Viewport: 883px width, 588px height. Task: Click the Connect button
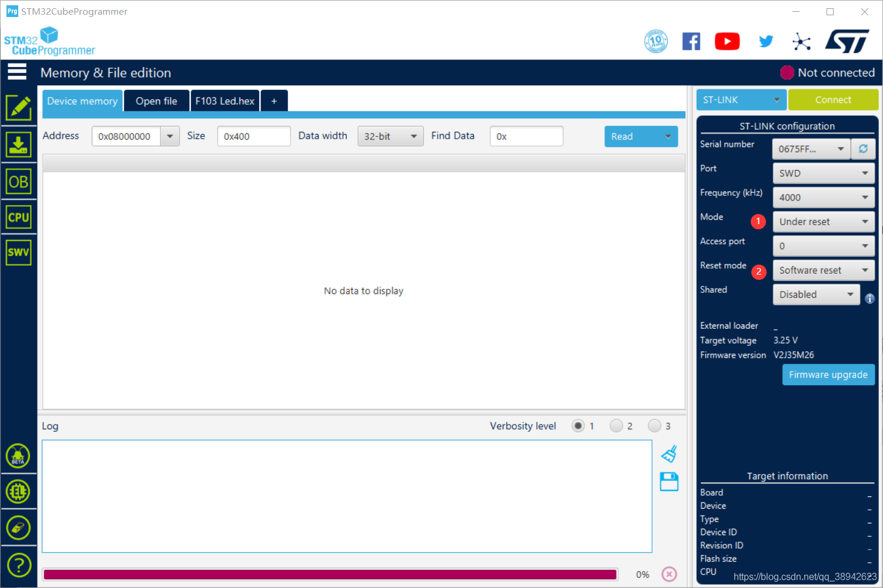coord(833,100)
